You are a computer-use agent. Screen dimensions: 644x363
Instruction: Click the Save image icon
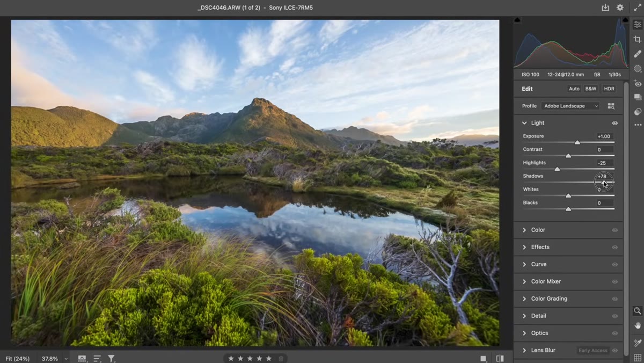tap(605, 8)
